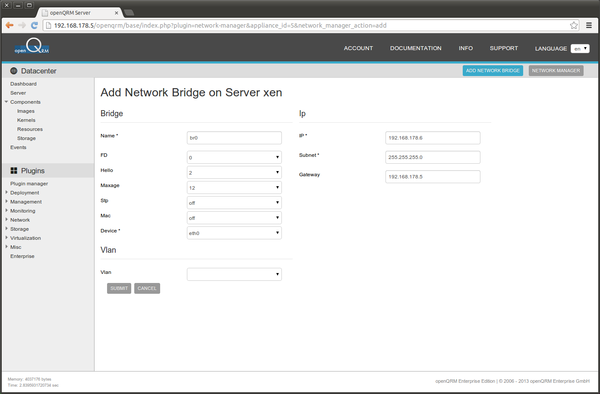
Task: Expand the Storage plugins section
Action: (7, 229)
